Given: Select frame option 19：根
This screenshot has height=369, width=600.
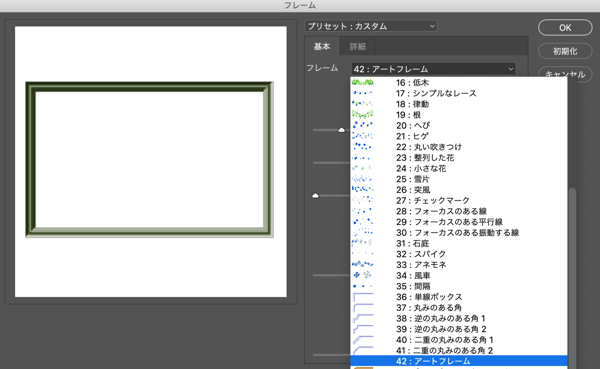Looking at the screenshot, I should (458, 115).
